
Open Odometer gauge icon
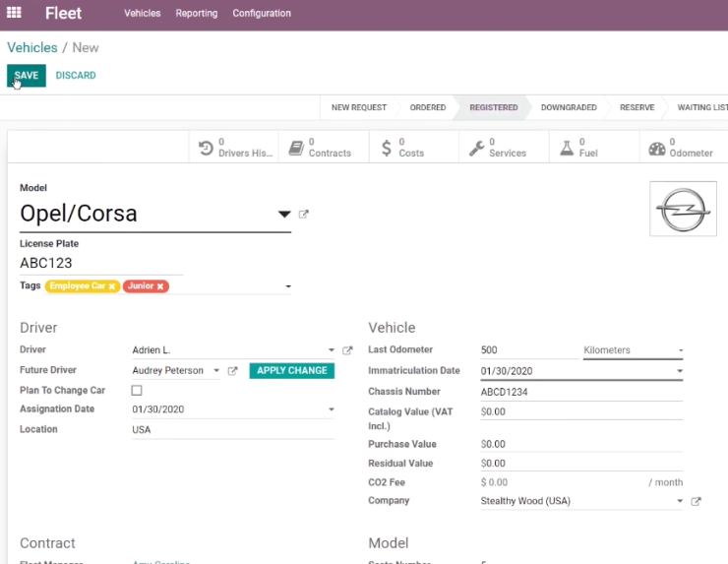coord(657,149)
